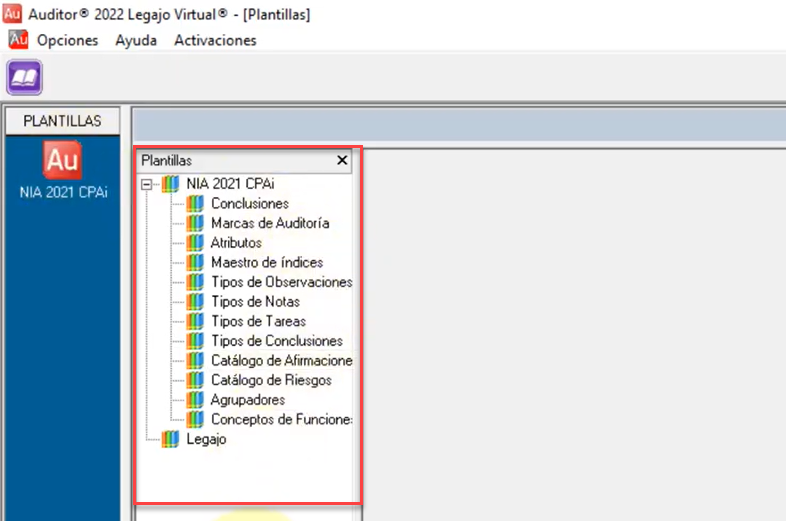The width and height of the screenshot is (786, 521).
Task: Open Catálogo de Riesgos tree item
Action: coord(271,380)
